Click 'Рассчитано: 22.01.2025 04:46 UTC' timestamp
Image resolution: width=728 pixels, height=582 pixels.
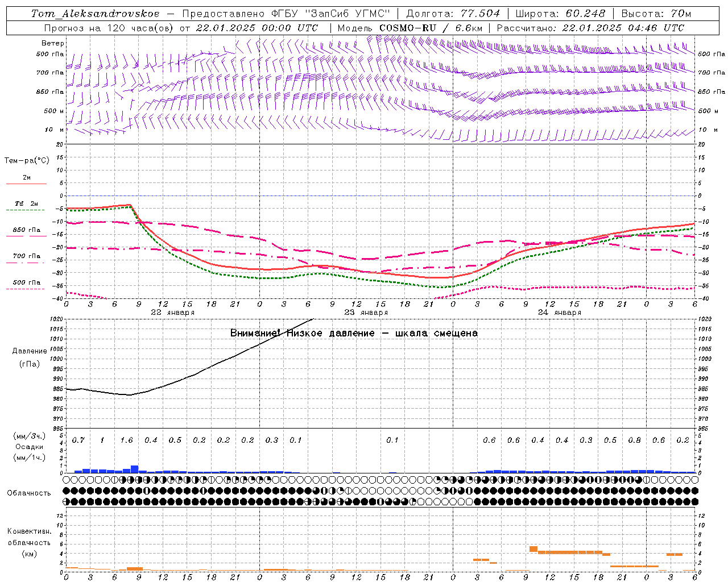[591, 28]
